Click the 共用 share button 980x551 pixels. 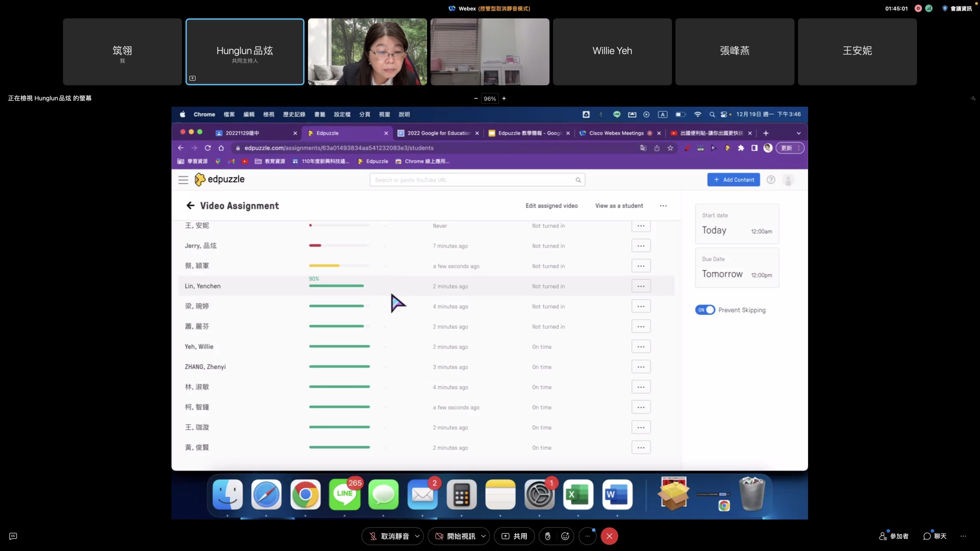[x=514, y=536]
